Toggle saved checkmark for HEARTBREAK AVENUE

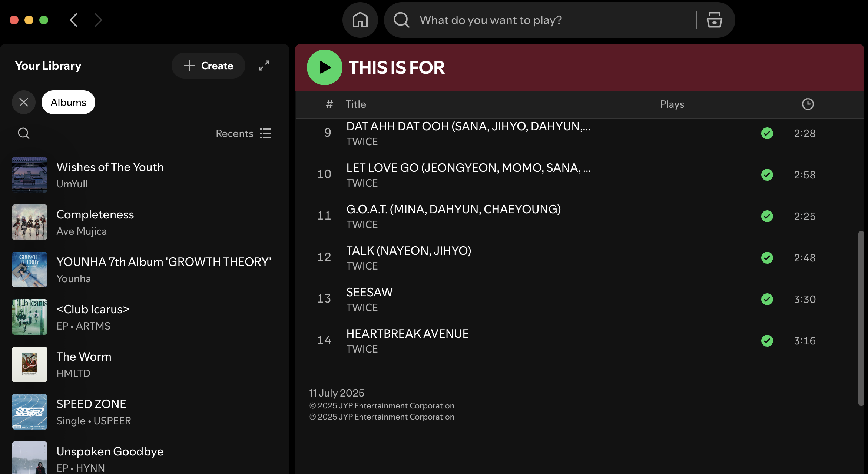(x=767, y=341)
